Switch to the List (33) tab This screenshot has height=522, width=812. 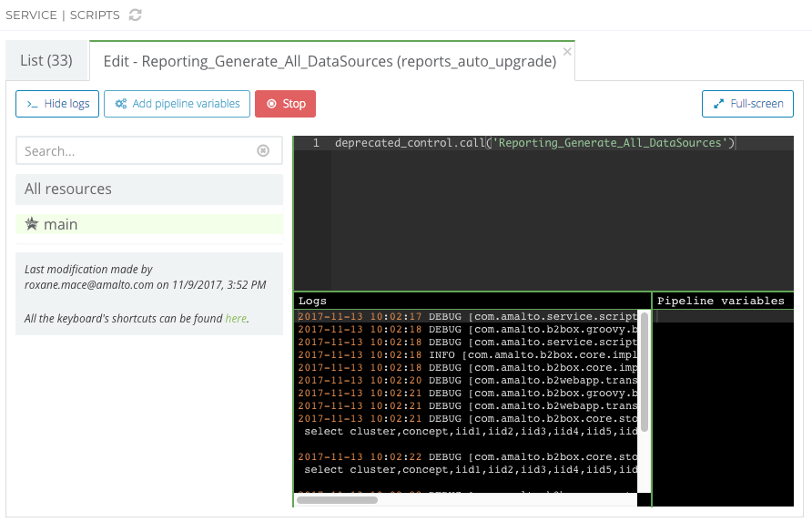point(46,61)
